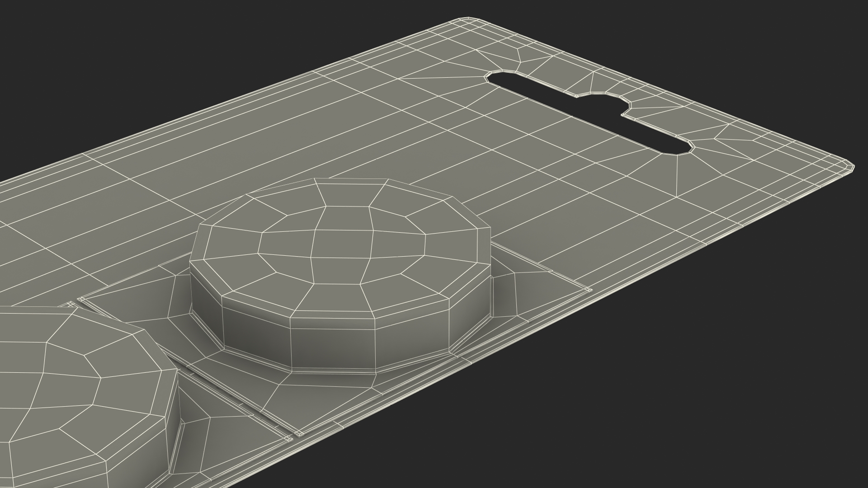
Task: Click the hang-hole cutout in the card
Action: pyautogui.click(x=590, y=113)
